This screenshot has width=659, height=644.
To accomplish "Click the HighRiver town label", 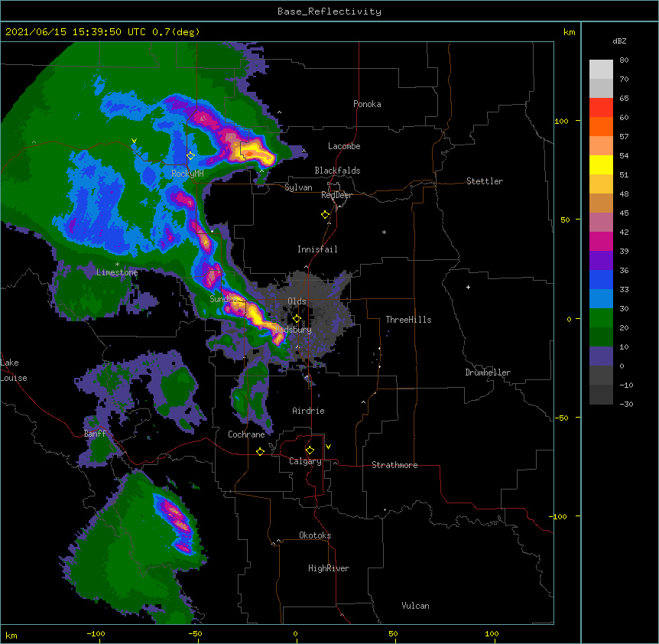I will (x=329, y=568).
